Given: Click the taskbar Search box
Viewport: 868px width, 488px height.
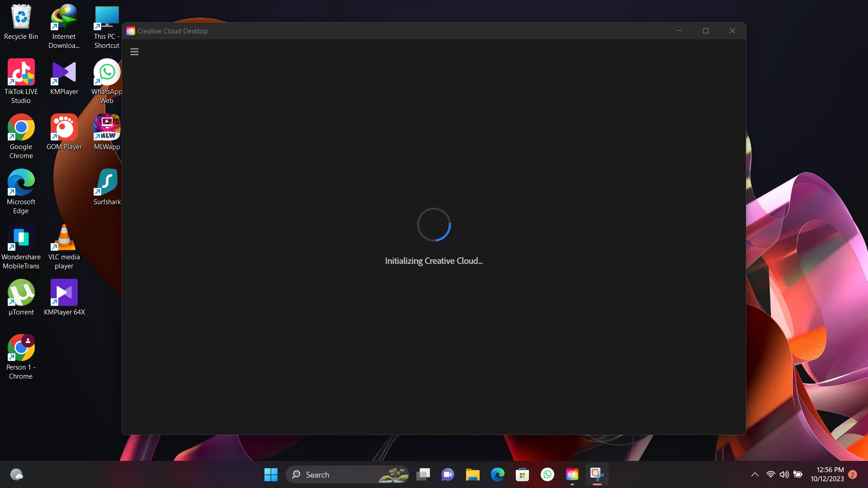Looking at the screenshot, I should [335, 474].
